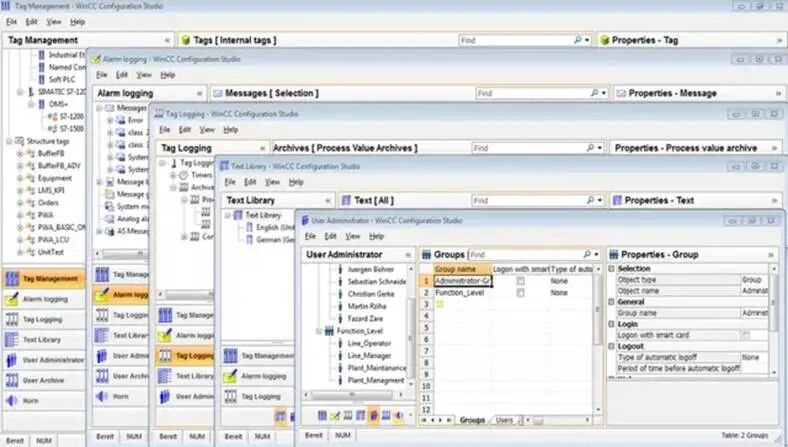Collapse the General properties section
Screen dimensions: 788x447
pos(612,302)
